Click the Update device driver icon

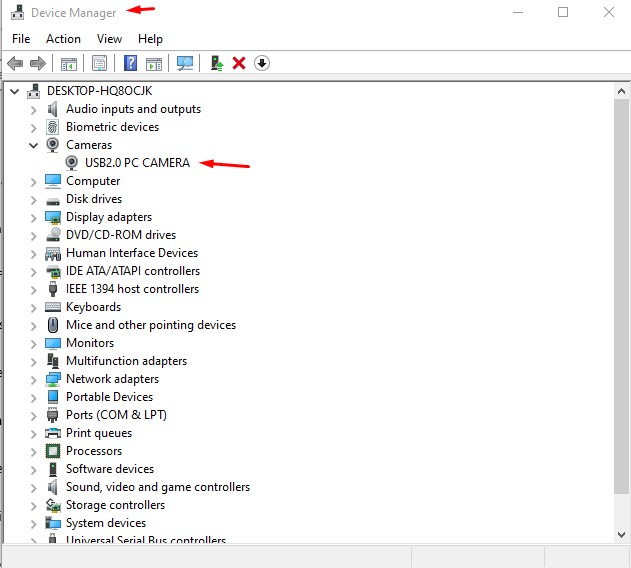pos(217,63)
